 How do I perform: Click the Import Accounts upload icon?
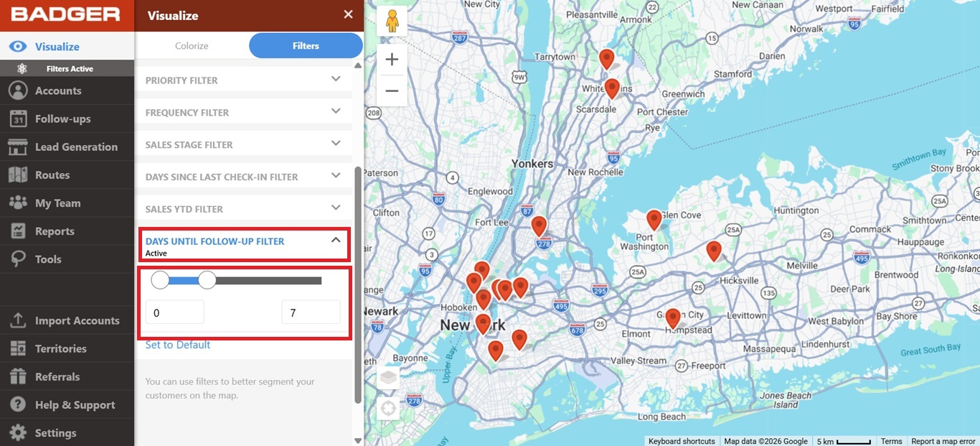(18, 320)
